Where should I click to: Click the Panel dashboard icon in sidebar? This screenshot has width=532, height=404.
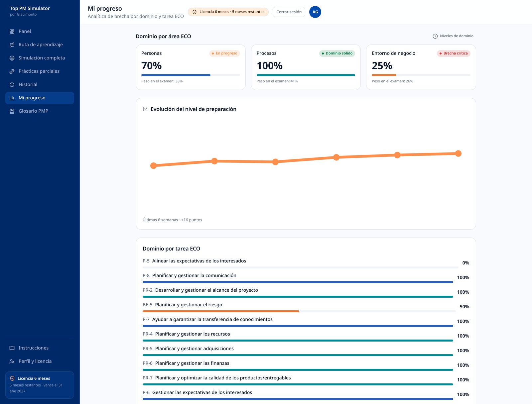click(x=12, y=32)
